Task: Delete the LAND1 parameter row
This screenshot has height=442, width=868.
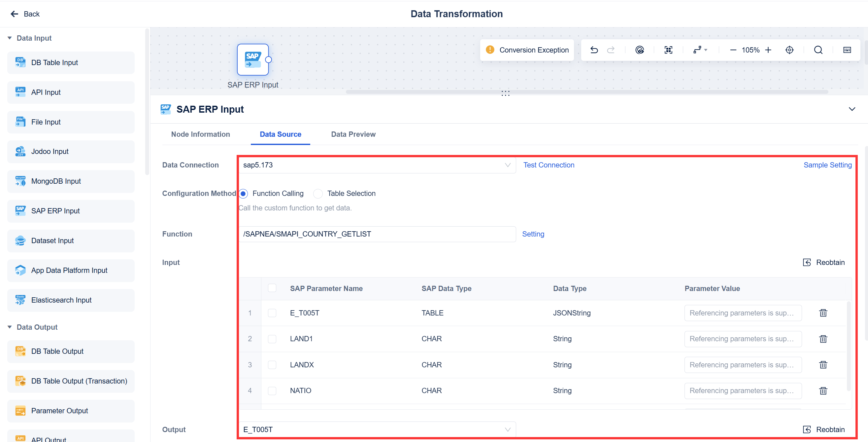Action: click(823, 339)
